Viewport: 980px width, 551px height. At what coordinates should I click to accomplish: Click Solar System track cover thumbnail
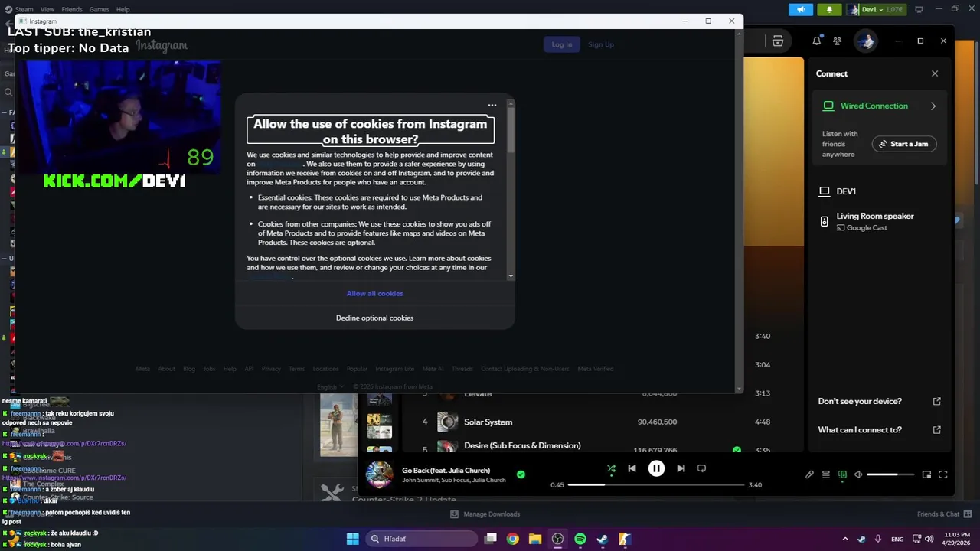447,422
